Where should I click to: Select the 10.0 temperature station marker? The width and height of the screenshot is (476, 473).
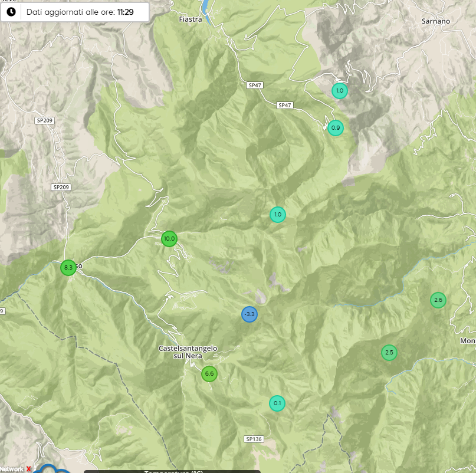[169, 239]
